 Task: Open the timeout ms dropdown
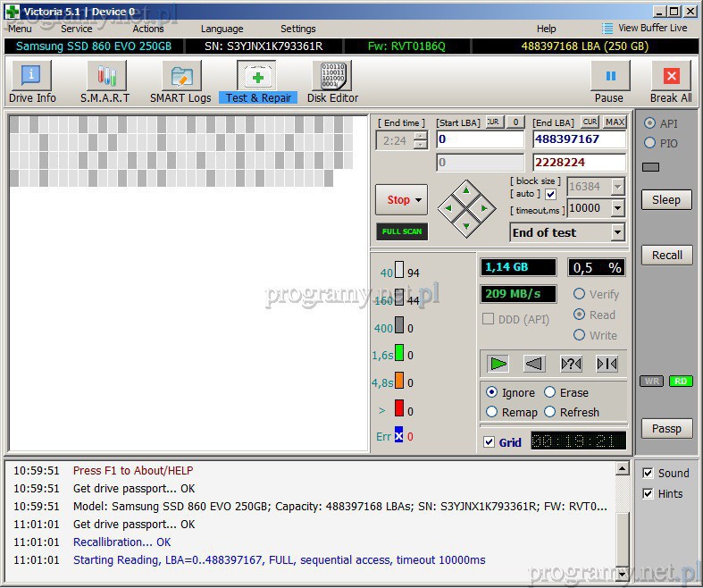pos(617,208)
